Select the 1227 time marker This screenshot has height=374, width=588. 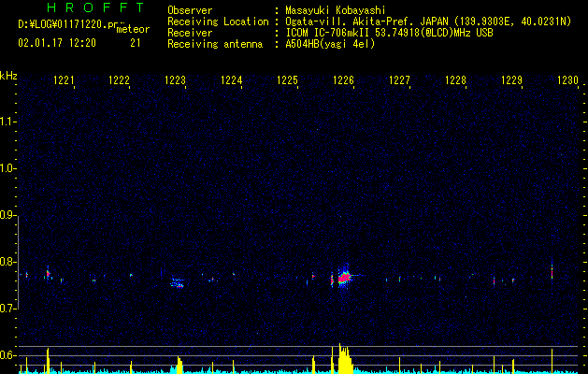399,80
